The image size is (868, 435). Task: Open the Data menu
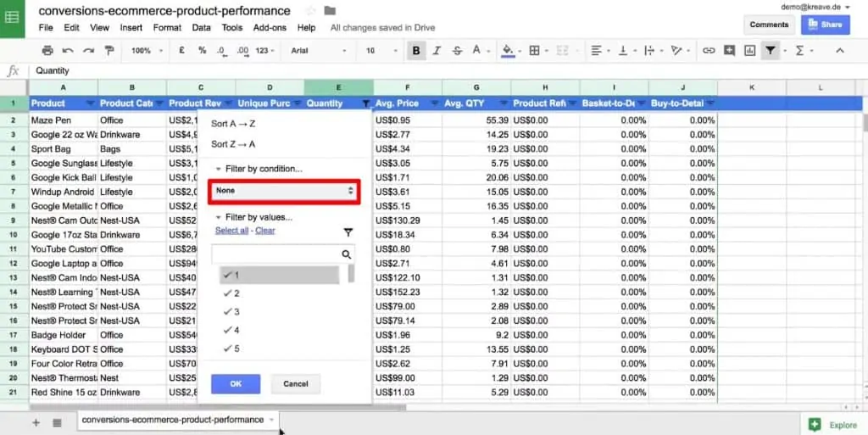(202, 28)
